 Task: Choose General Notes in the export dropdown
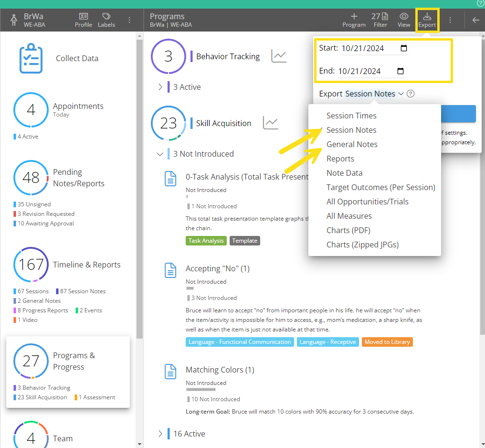pyautogui.click(x=352, y=144)
